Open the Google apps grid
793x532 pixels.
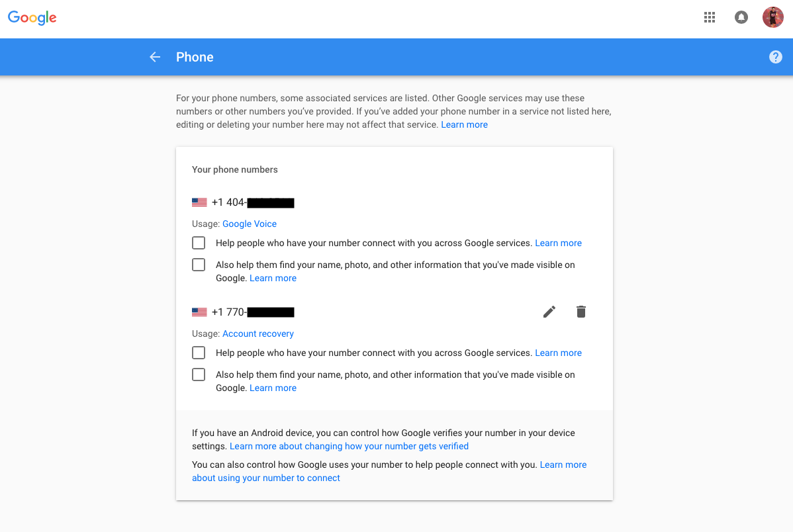click(710, 18)
